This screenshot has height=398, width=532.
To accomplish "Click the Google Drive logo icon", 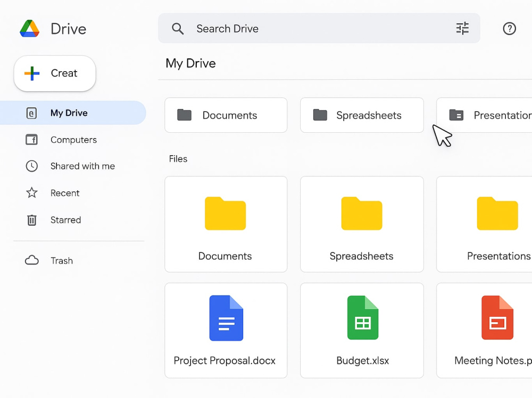I will [29, 29].
